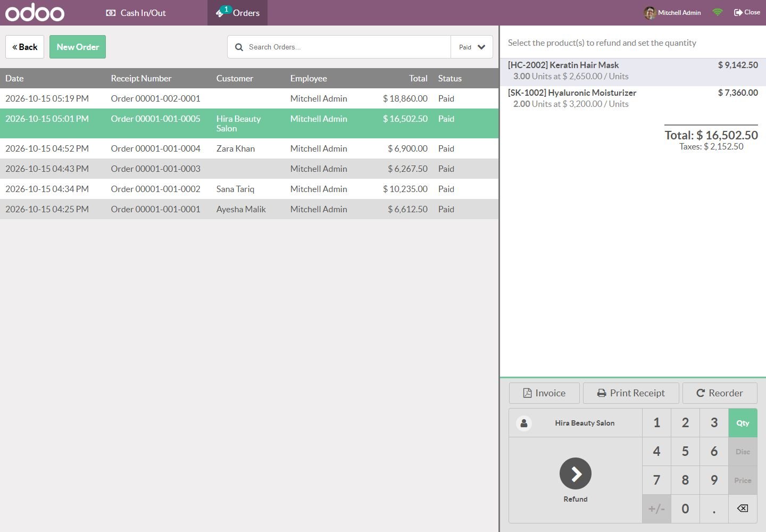Image resolution: width=766 pixels, height=532 pixels.
Task: Tap numpad digit 2
Action: (686, 423)
